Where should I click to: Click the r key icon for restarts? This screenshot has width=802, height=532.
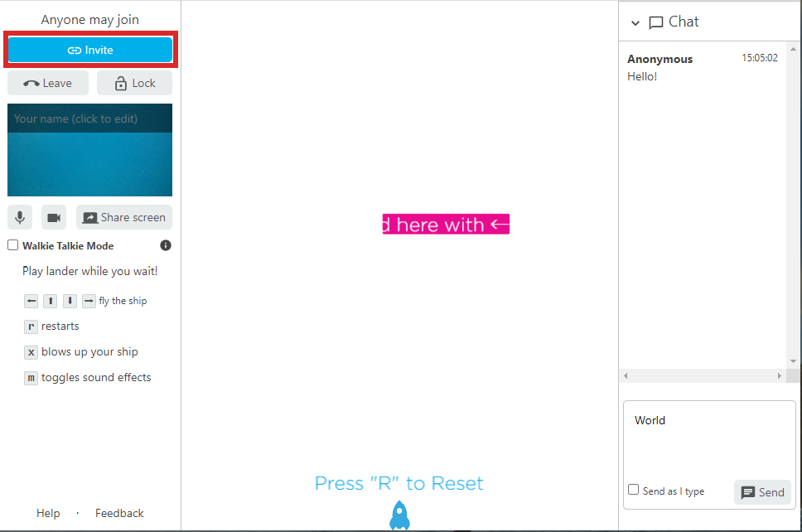point(31,326)
